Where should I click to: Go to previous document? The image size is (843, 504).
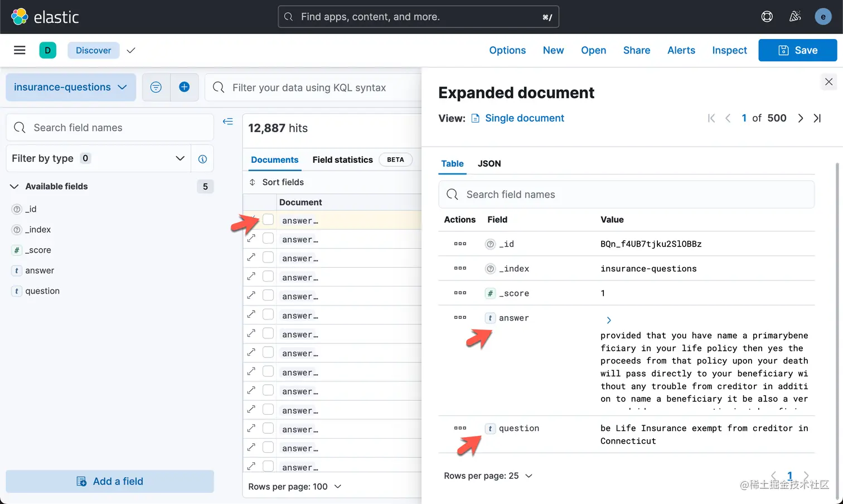(728, 118)
